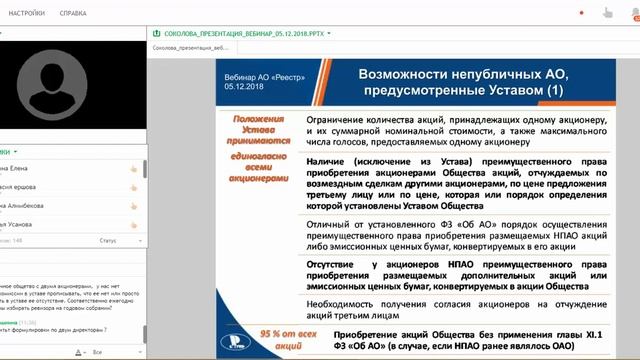The height and width of the screenshot is (360, 640).
Task: Select the Соколова_презентация document tab
Action: [x=191, y=48]
